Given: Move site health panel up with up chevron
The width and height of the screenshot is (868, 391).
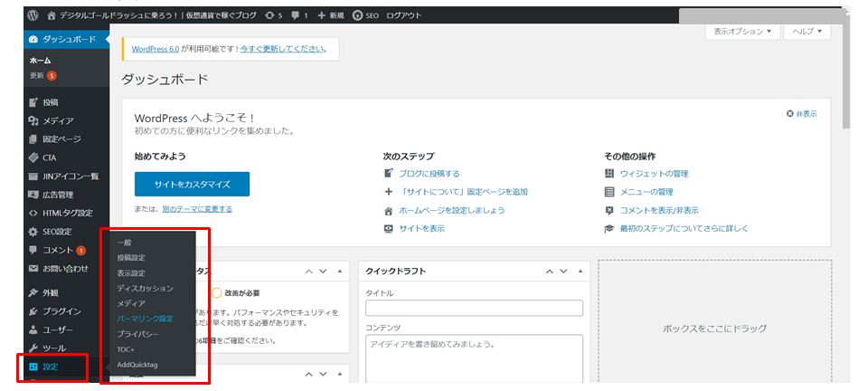Looking at the screenshot, I should (x=309, y=272).
